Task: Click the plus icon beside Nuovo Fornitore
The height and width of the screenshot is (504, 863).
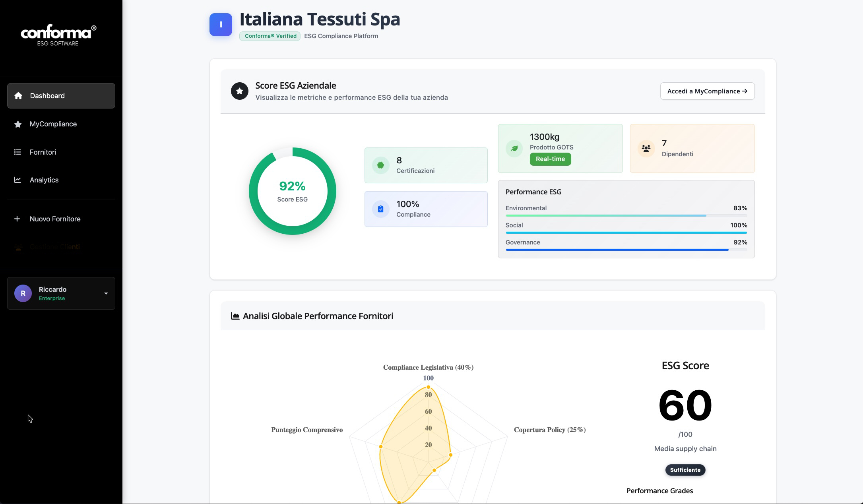Action: coord(17,219)
